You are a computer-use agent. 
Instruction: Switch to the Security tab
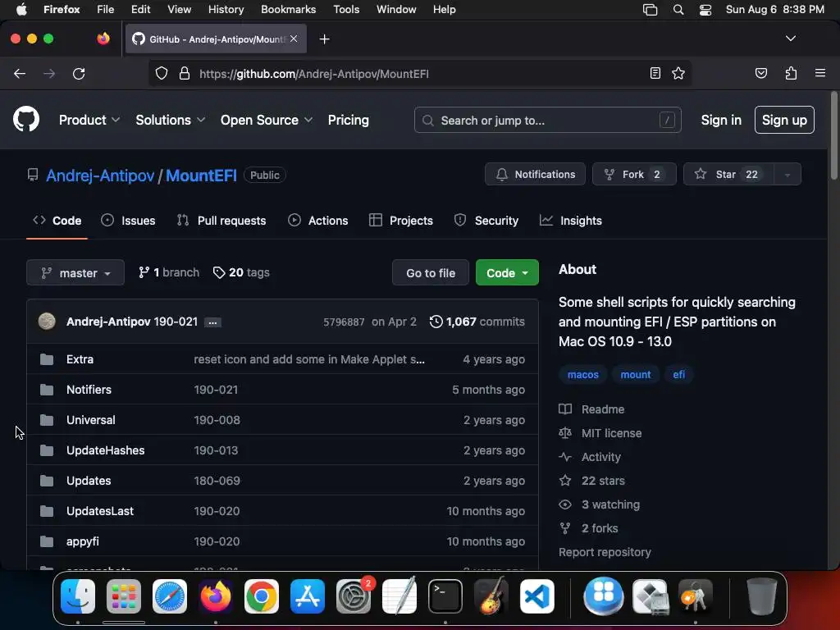click(x=486, y=221)
